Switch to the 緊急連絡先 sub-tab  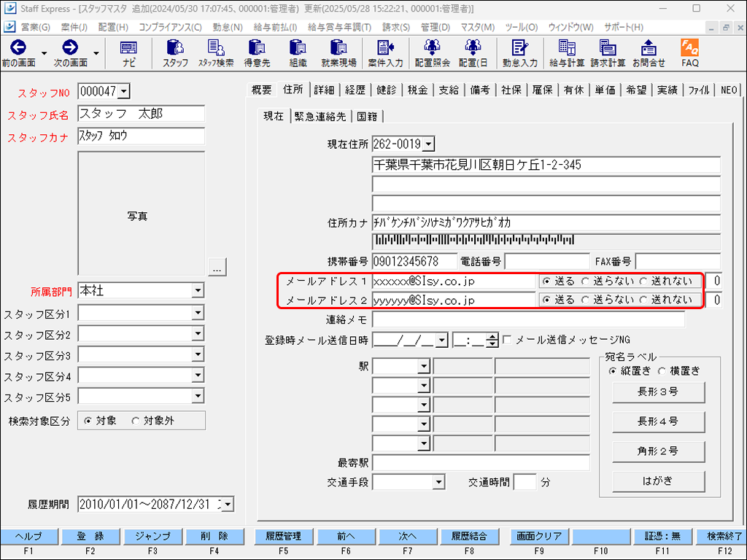click(x=320, y=116)
